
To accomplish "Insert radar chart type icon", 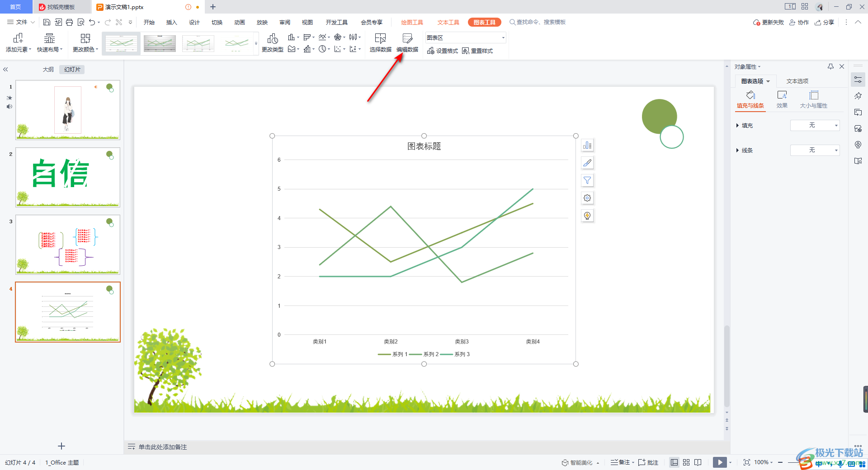I will 338,37.
